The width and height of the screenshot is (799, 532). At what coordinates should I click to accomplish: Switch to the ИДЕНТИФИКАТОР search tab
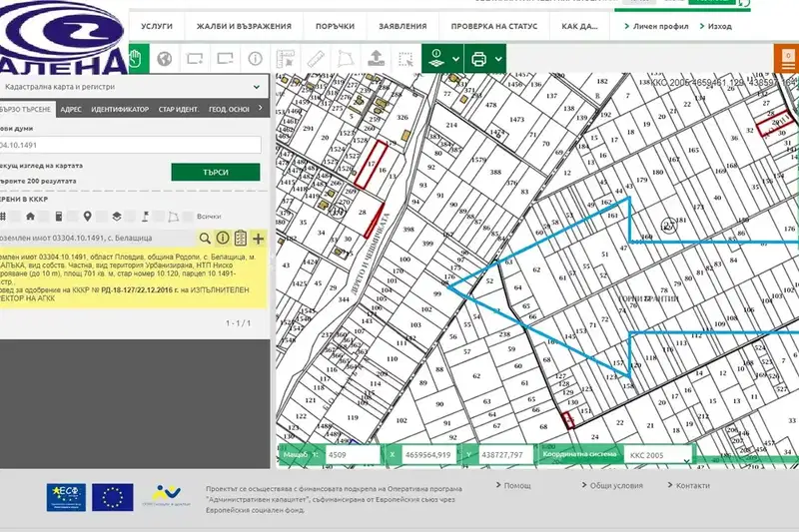point(120,109)
